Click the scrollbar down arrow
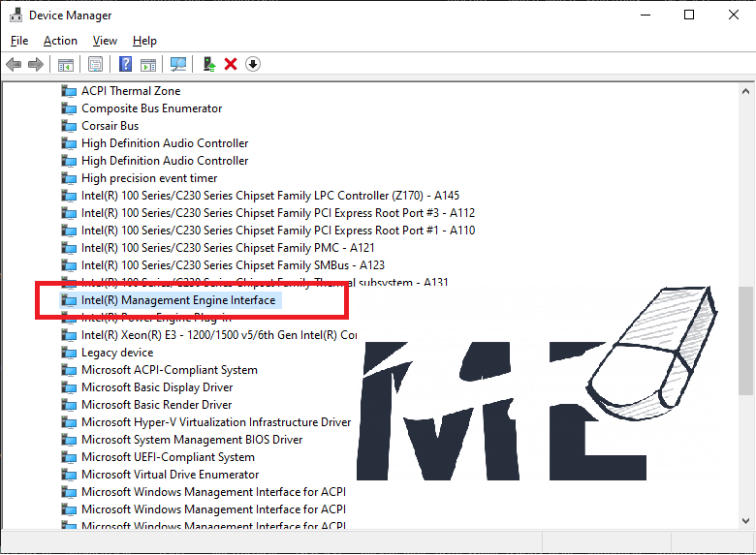The width and height of the screenshot is (756, 555). (x=745, y=520)
